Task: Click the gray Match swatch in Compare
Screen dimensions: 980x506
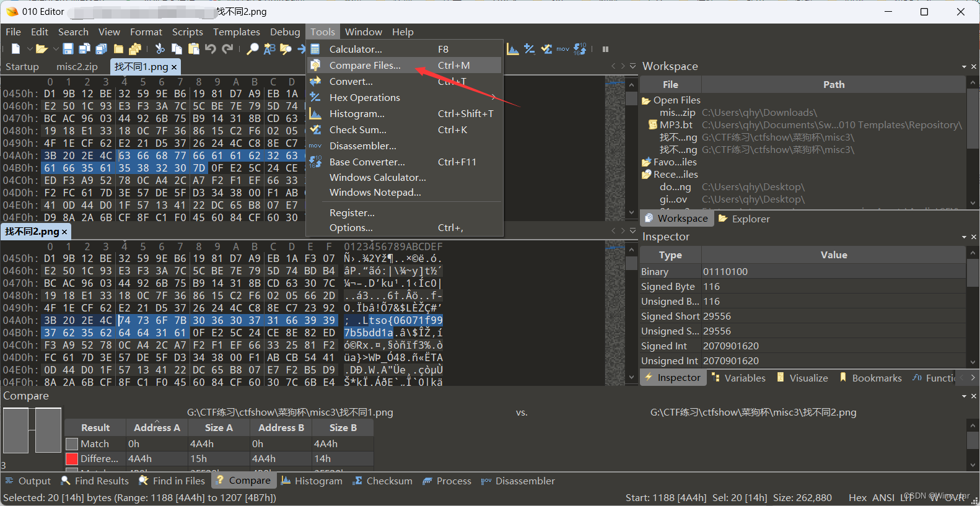Action: click(x=72, y=444)
